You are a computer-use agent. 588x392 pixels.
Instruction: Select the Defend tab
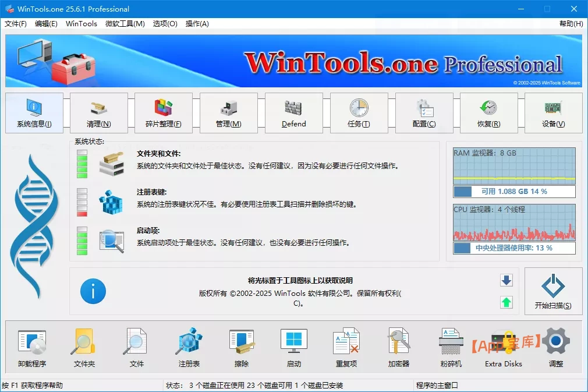(293, 113)
